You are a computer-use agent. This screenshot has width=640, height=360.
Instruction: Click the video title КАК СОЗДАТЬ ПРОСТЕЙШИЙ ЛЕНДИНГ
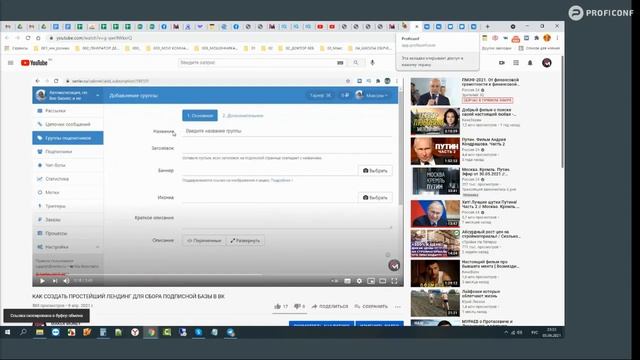click(128, 296)
